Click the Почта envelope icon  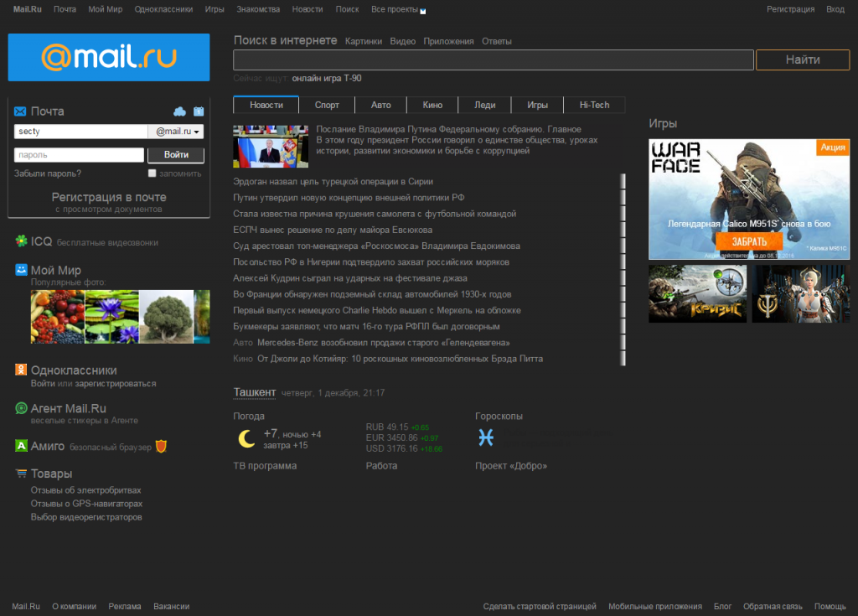point(20,111)
